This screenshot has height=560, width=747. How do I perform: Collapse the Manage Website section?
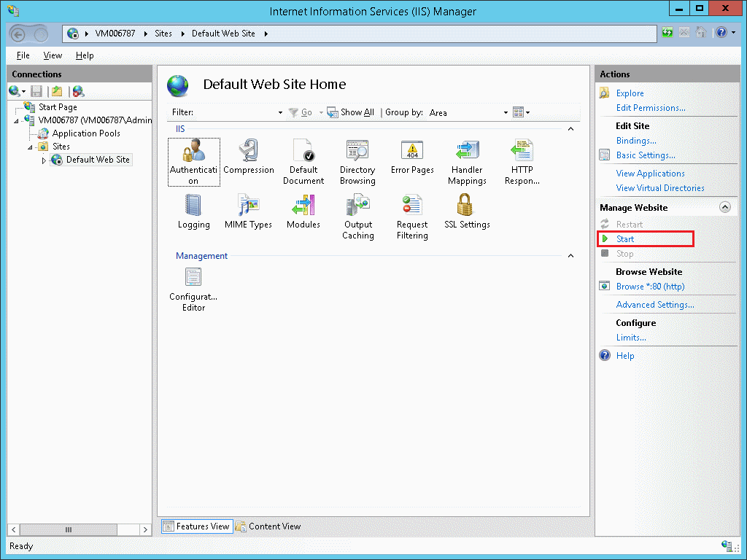724,208
